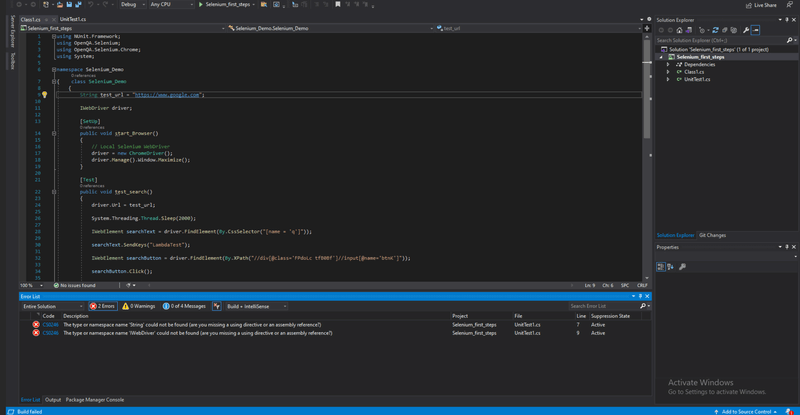Click Show All Files icon in Solution Explorer
This screenshot has height=415, width=800.
(x=734, y=30)
